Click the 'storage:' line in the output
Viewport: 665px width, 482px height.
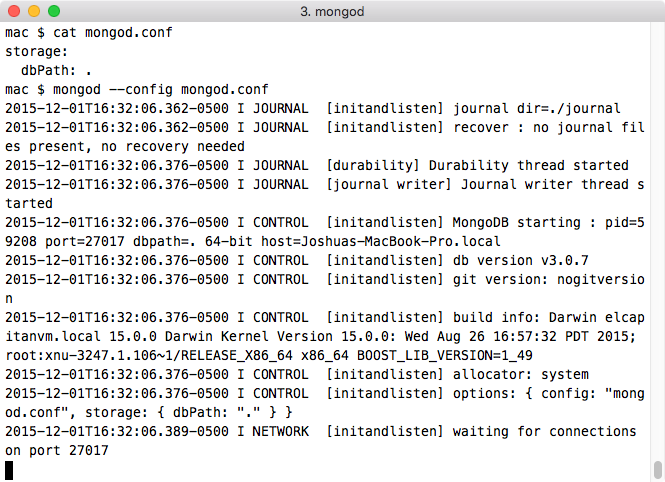(36, 52)
